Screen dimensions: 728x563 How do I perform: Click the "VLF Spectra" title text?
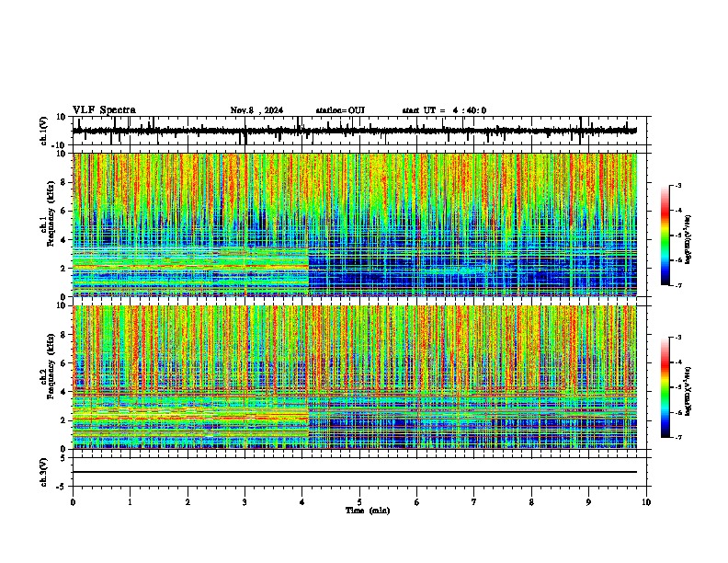coord(104,110)
